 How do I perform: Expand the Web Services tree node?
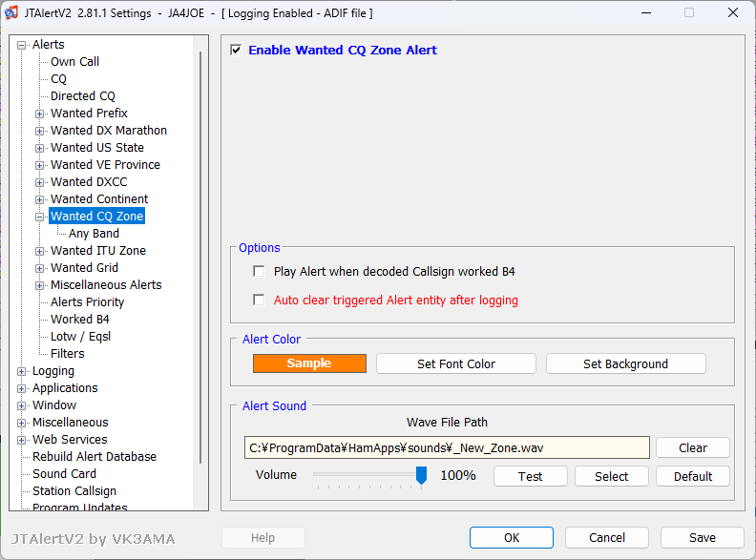(21, 440)
